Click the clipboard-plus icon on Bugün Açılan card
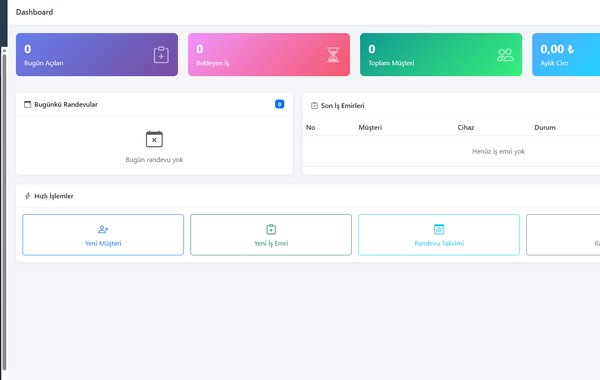The width and height of the screenshot is (600, 380). pos(161,55)
